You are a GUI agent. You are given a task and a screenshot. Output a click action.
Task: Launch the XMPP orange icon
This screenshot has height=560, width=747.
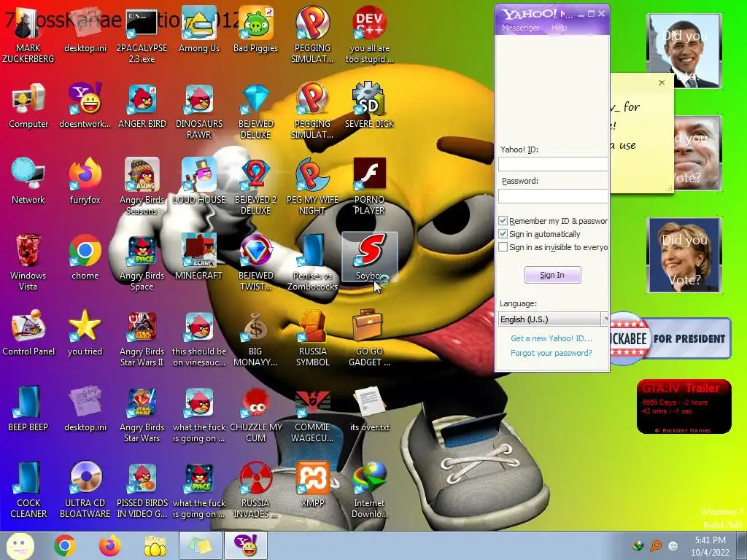tap(312, 484)
